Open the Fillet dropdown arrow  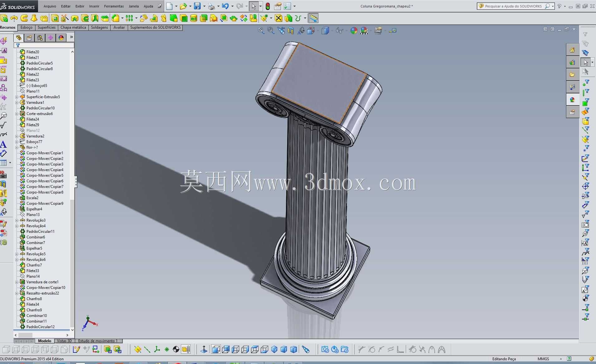tap(122, 18)
